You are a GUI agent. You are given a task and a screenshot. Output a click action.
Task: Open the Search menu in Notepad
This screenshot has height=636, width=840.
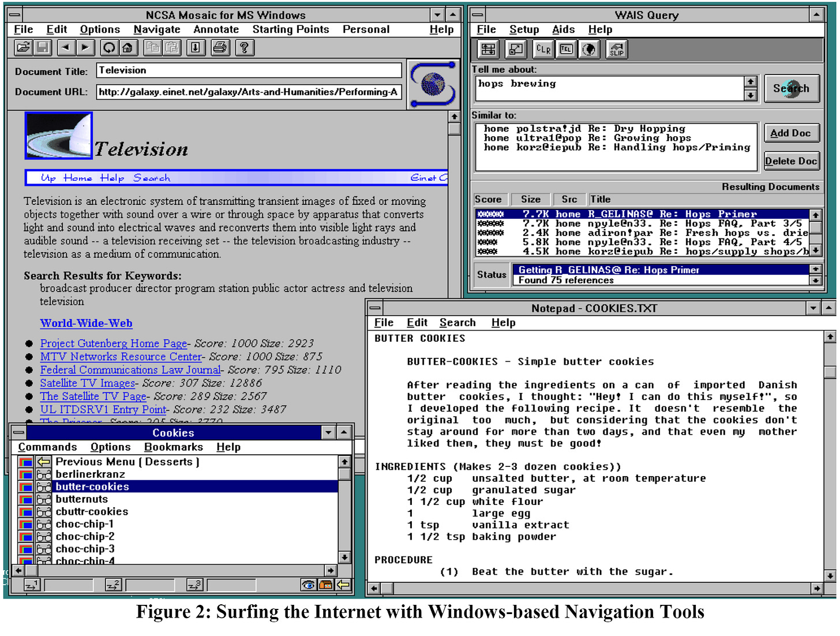pos(457,323)
